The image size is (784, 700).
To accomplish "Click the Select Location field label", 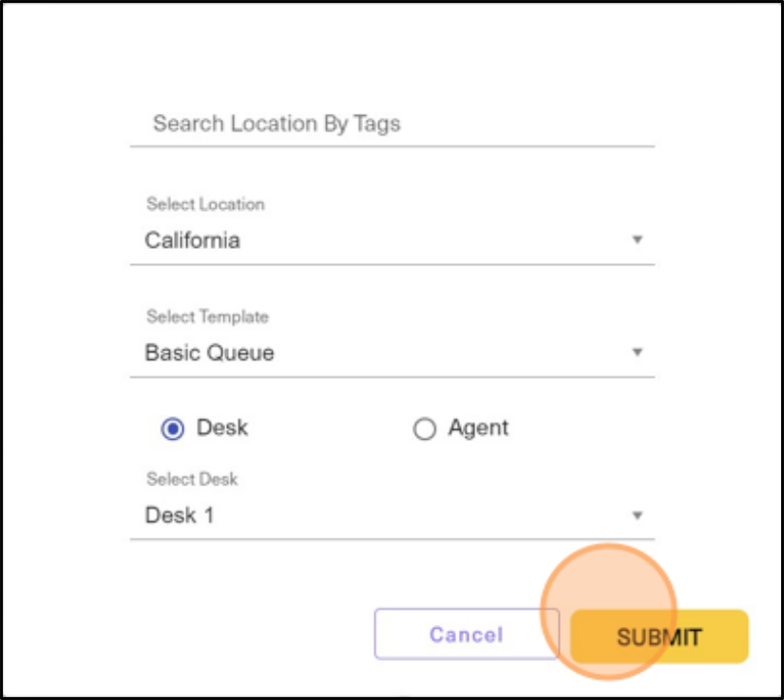I will (205, 204).
